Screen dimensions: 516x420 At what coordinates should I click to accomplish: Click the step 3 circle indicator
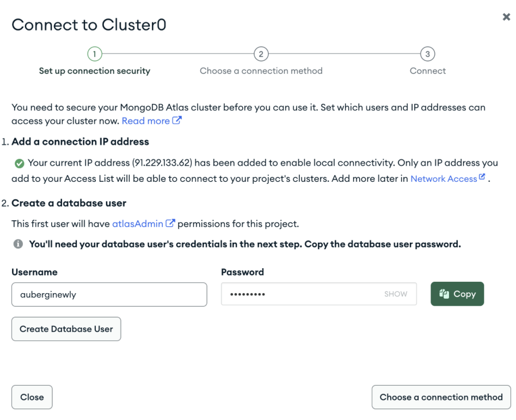pos(427,54)
